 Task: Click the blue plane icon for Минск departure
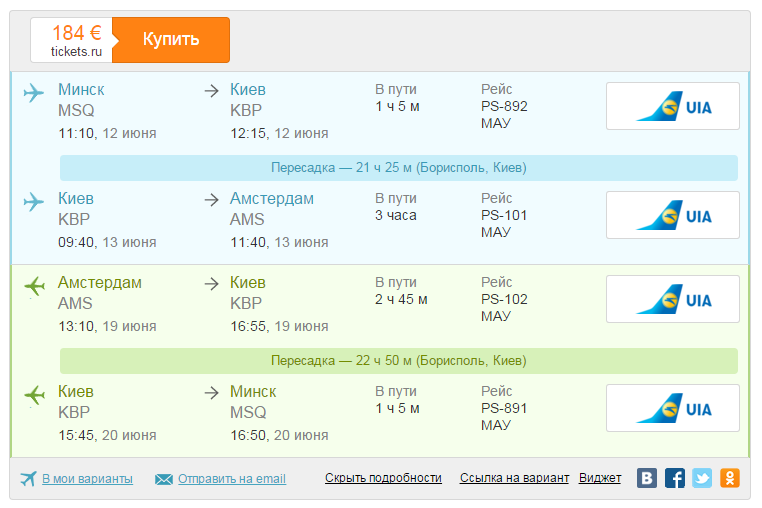tap(34, 93)
